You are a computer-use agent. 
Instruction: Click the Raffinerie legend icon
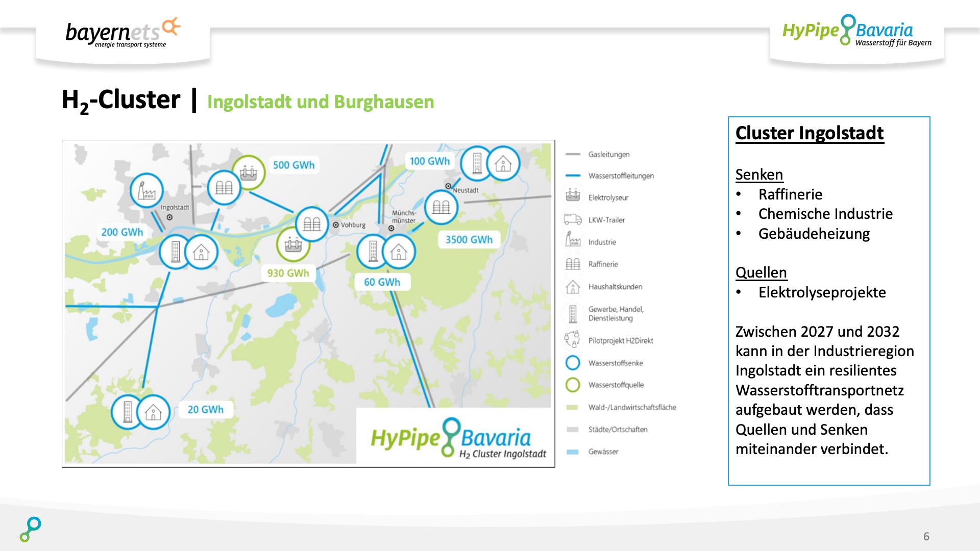click(573, 264)
